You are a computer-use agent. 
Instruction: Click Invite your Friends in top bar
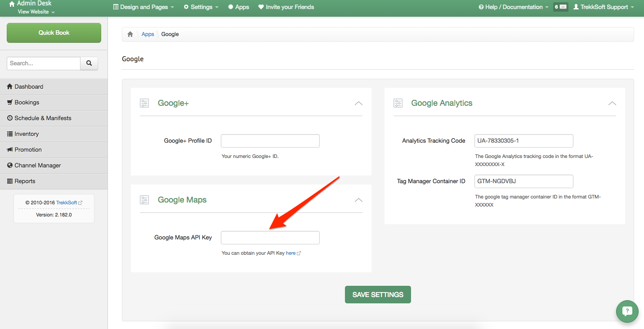click(x=286, y=7)
